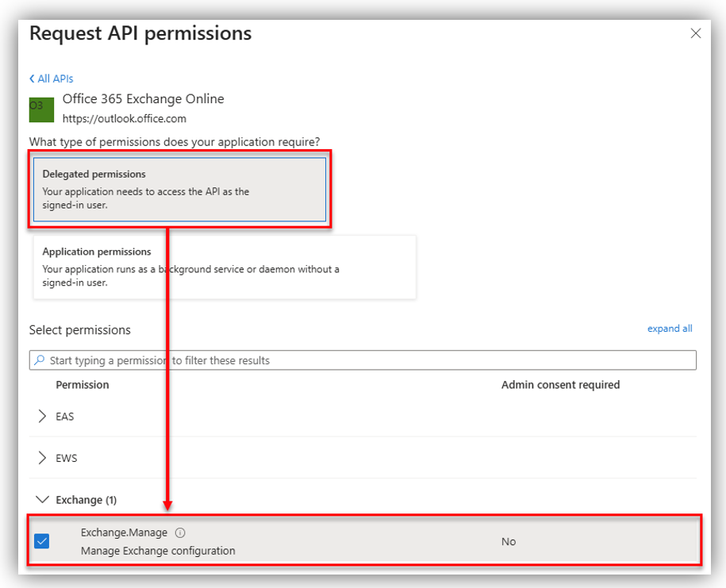726x588 pixels.
Task: Close the Request API permissions panel
Action: [695, 33]
